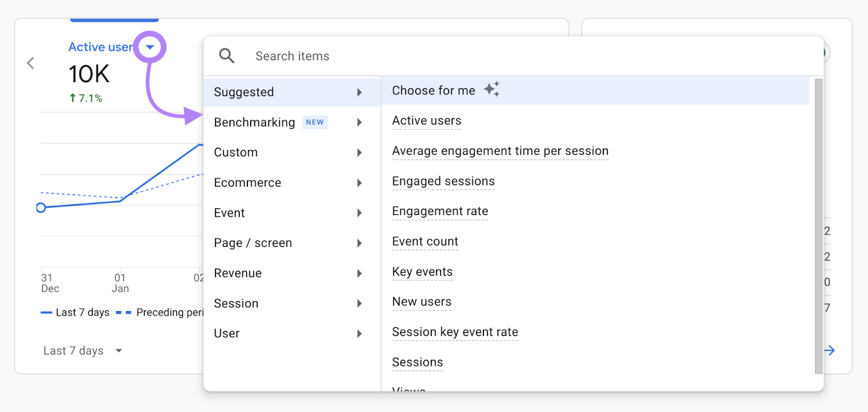Click the search magnifier icon
The image size is (868, 412).
(227, 56)
